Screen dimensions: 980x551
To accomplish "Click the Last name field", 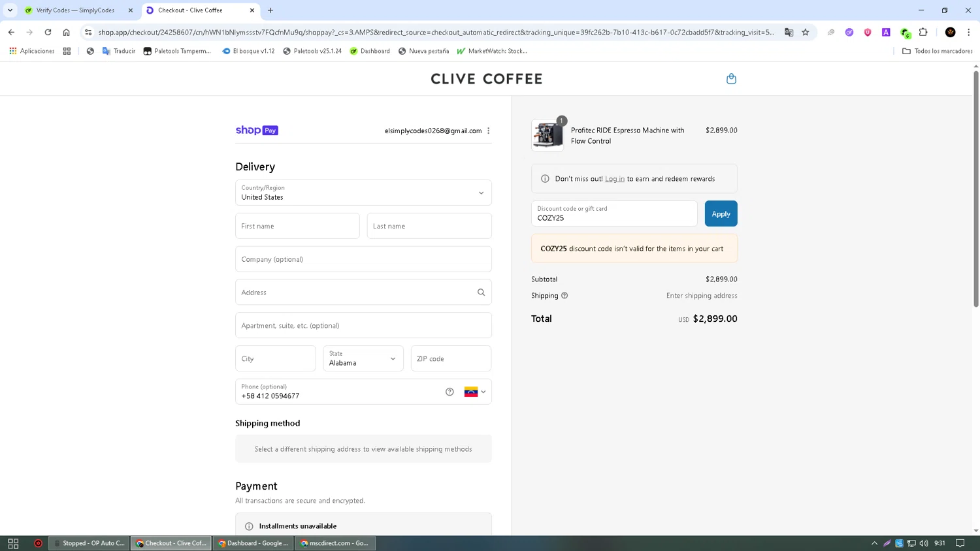I will 429,226.
